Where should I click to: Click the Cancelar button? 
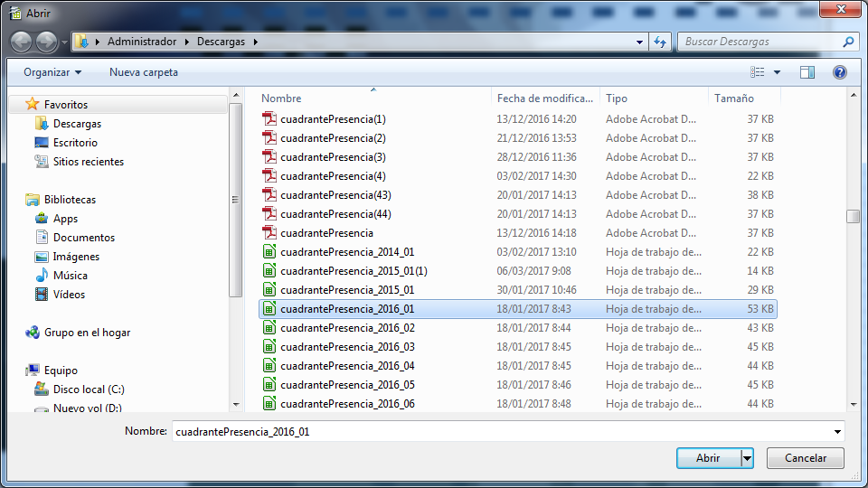pyautogui.click(x=806, y=458)
